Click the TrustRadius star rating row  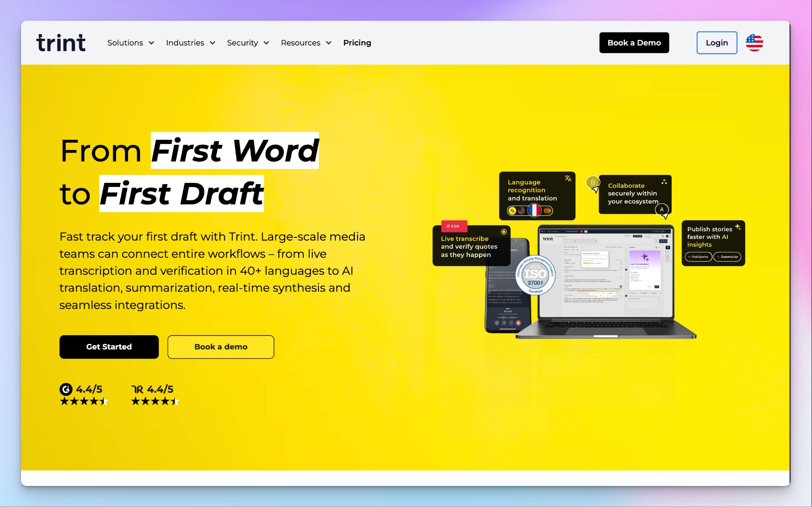point(155,401)
